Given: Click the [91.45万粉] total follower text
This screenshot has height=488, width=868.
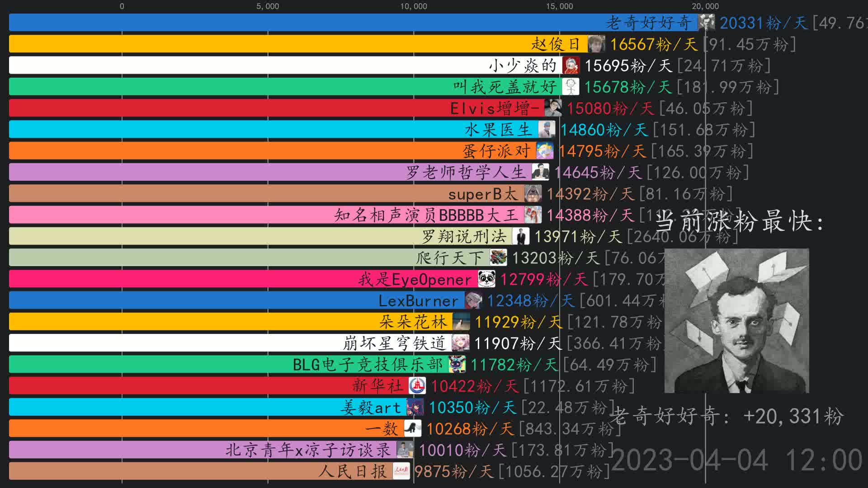Looking at the screenshot, I should coord(749,44).
